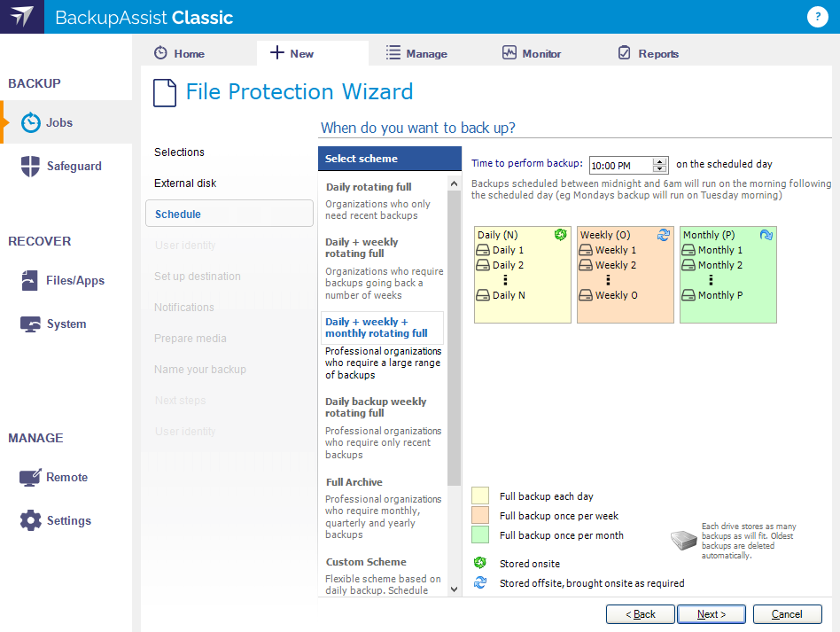
Task: Open the Manage tab
Action: click(416, 53)
